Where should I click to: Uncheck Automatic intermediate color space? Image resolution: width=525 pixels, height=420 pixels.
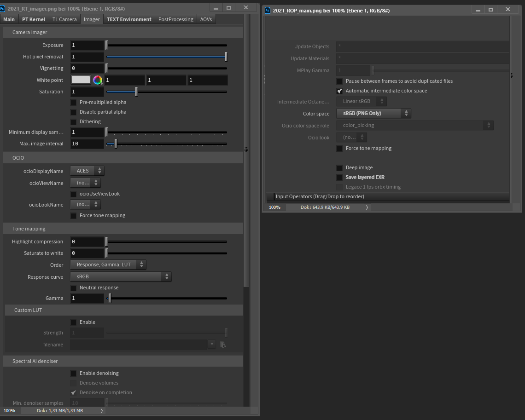[339, 91]
